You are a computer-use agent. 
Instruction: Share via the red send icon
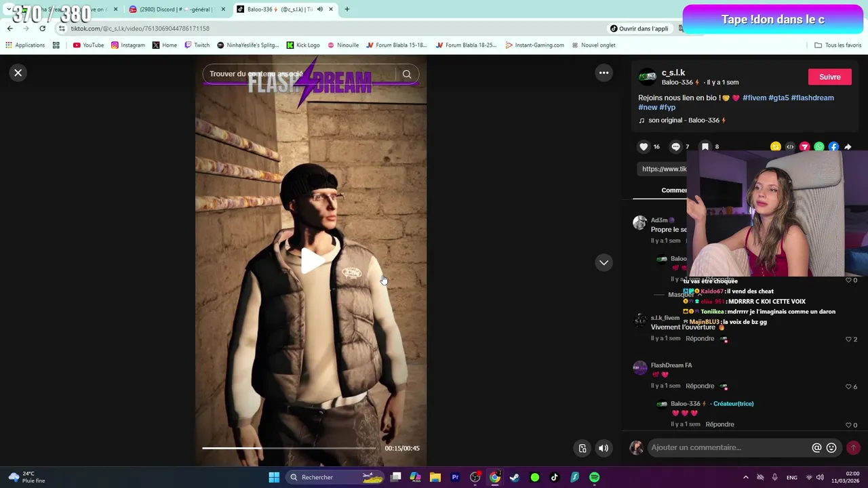tap(804, 146)
